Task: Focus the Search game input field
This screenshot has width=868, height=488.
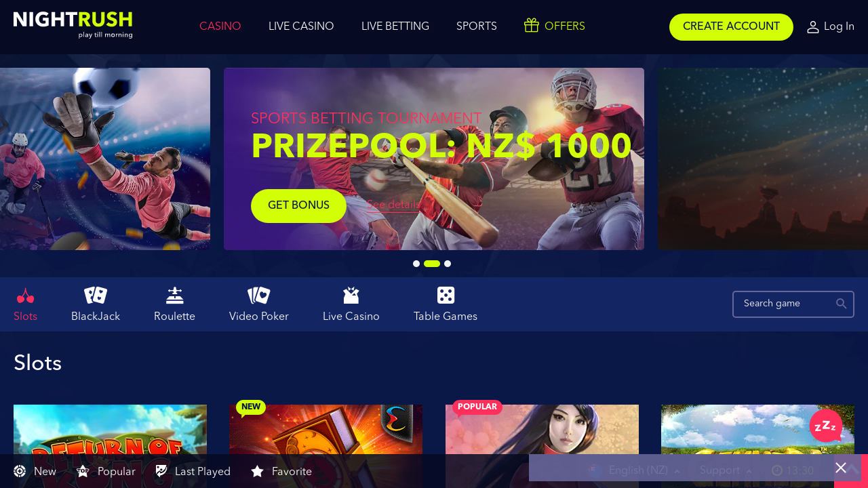Action: coord(793,304)
